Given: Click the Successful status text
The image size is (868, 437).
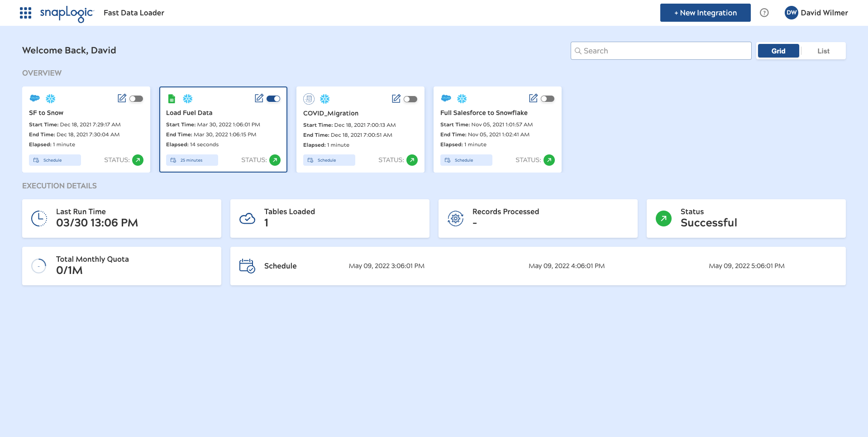Looking at the screenshot, I should pyautogui.click(x=709, y=223).
